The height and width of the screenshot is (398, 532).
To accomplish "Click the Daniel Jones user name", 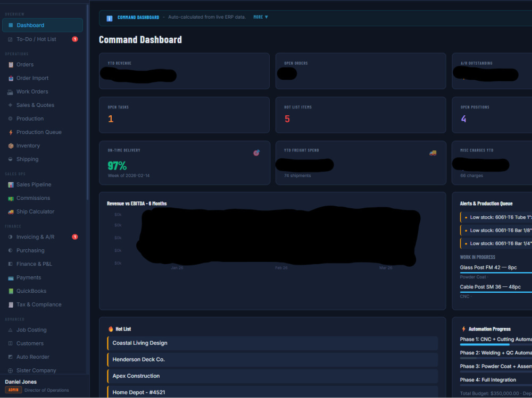I will (21, 382).
